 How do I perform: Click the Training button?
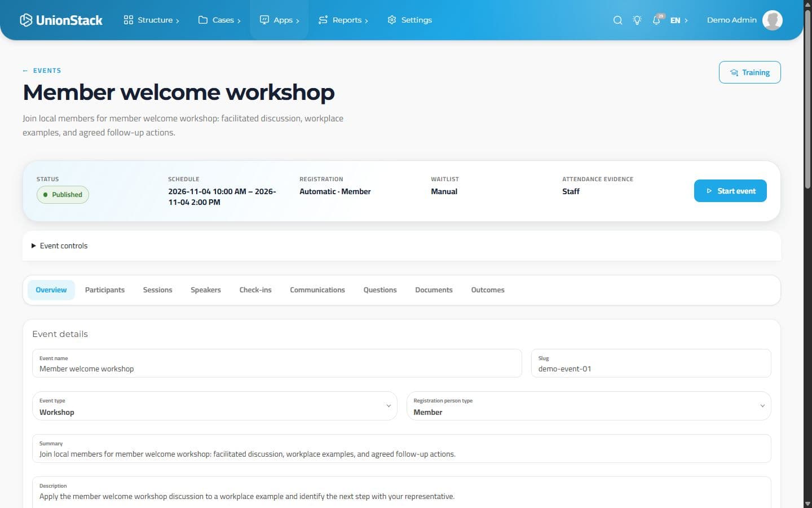pyautogui.click(x=750, y=72)
